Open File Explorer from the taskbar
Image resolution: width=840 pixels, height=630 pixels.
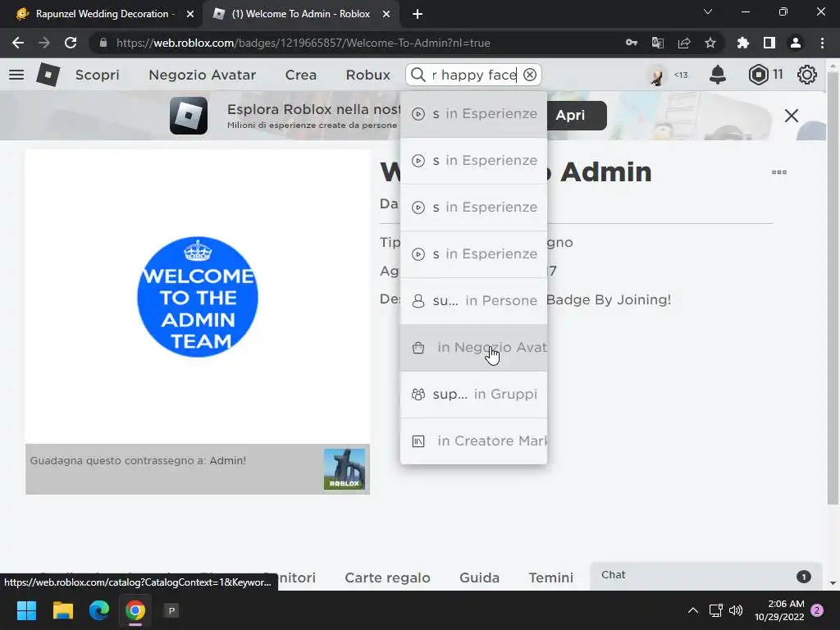[x=62, y=610]
